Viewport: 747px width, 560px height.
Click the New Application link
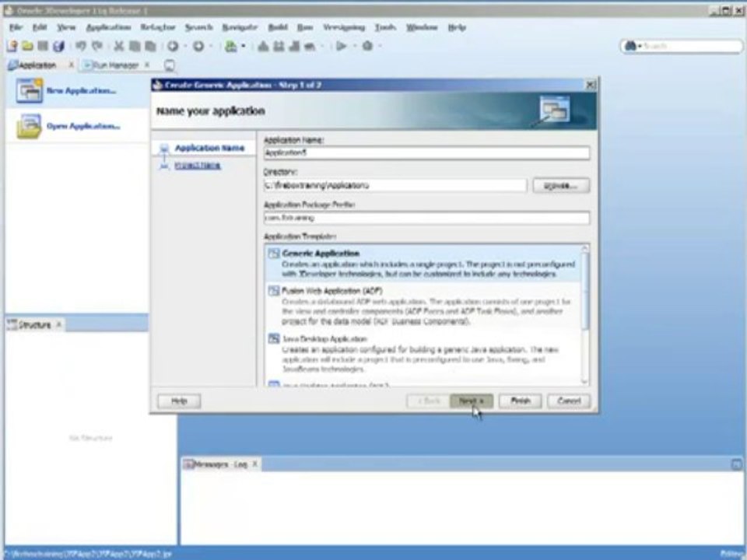click(x=81, y=90)
